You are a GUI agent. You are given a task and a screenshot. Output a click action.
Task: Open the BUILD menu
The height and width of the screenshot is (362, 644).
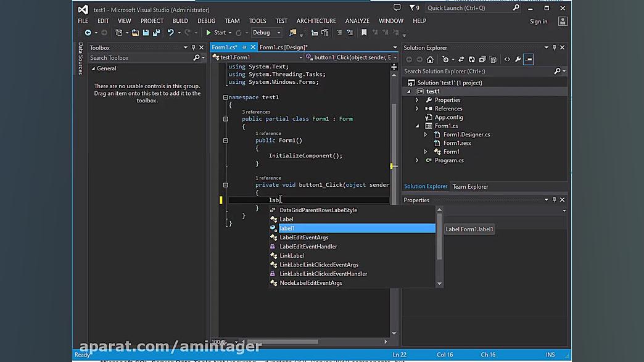click(180, 21)
